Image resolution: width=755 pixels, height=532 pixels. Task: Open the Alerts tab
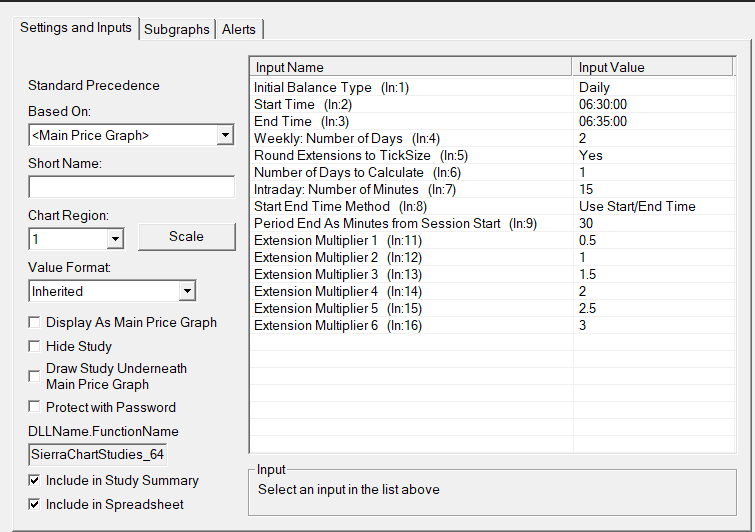pyautogui.click(x=241, y=30)
